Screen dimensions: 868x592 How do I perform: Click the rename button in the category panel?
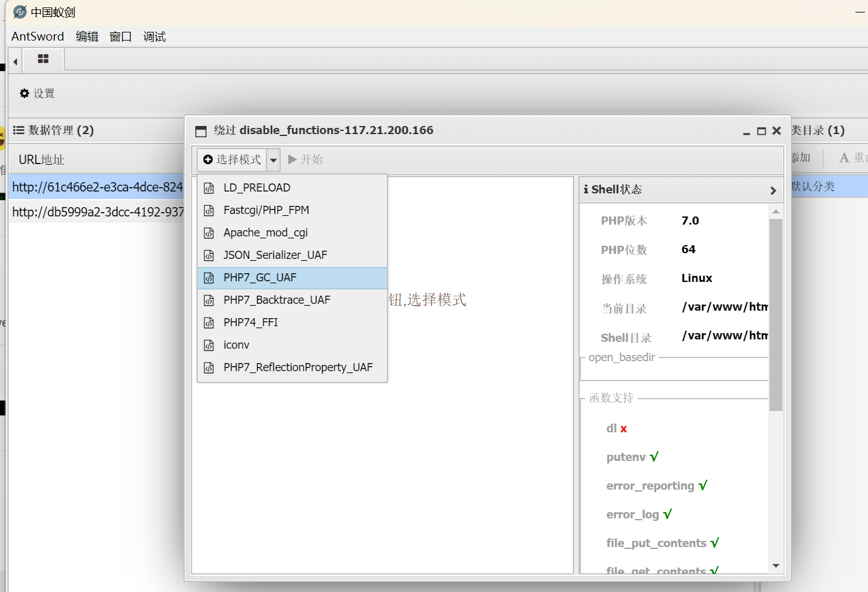(x=853, y=158)
